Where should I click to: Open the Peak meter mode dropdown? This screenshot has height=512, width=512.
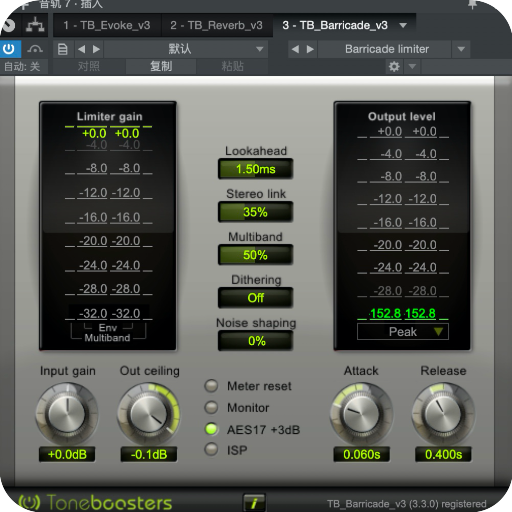pyautogui.click(x=403, y=332)
